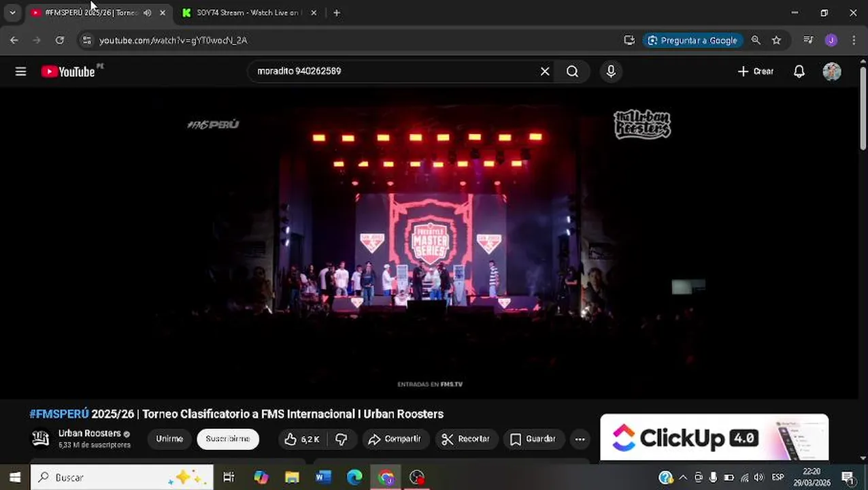Go back in browser history
Image resolution: width=868 pixels, height=490 pixels.
click(14, 40)
